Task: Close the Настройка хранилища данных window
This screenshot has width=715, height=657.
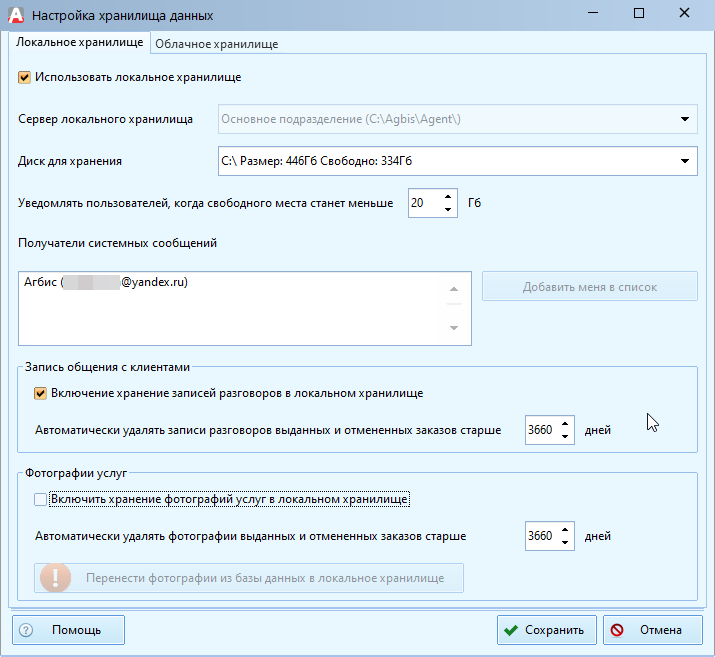Action: tap(684, 13)
